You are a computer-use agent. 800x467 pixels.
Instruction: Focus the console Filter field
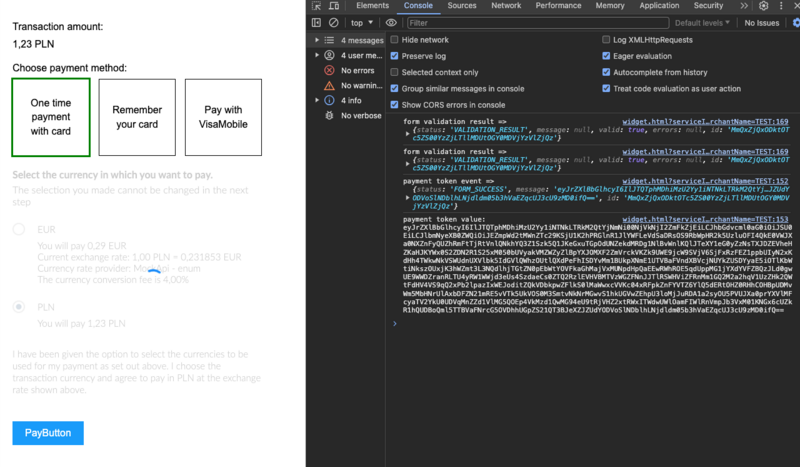(538, 22)
